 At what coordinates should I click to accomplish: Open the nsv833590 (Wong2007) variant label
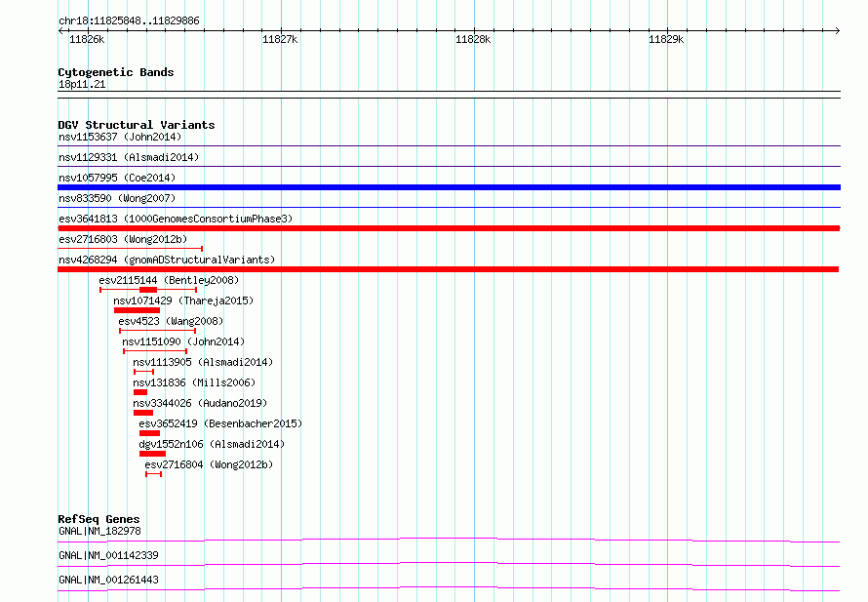(x=117, y=198)
